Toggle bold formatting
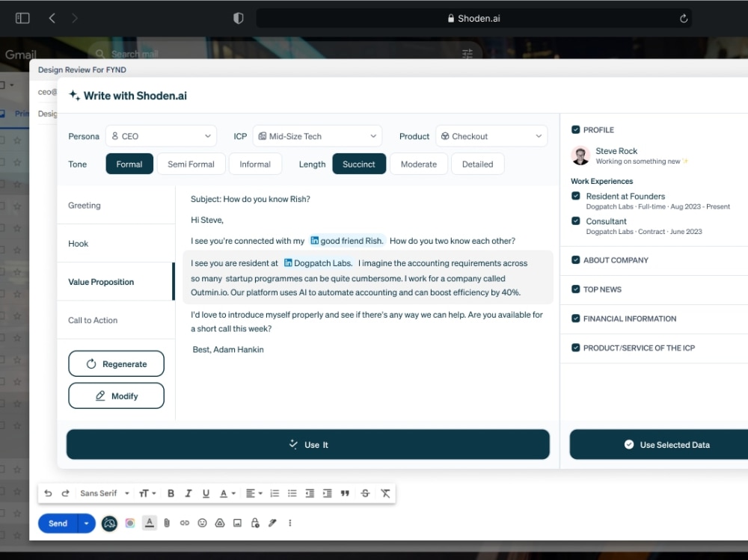748x560 pixels. tap(171, 493)
